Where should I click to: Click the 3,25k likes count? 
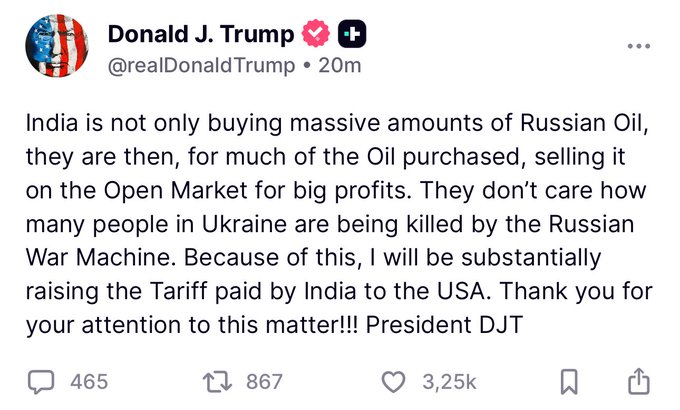click(x=450, y=381)
